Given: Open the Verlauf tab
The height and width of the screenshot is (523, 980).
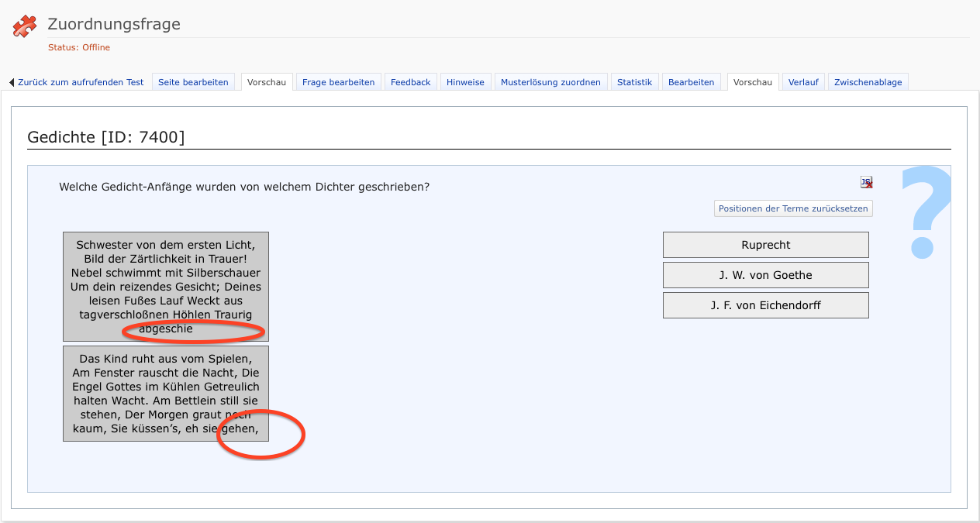Looking at the screenshot, I should [803, 82].
